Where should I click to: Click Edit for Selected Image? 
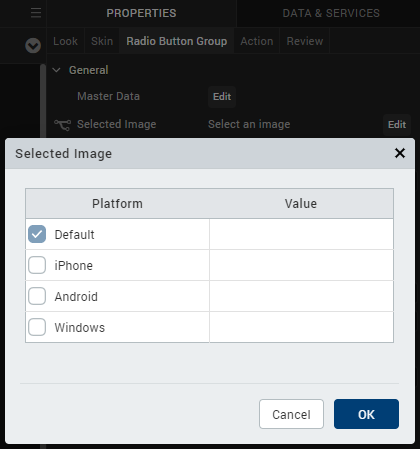pos(397,125)
